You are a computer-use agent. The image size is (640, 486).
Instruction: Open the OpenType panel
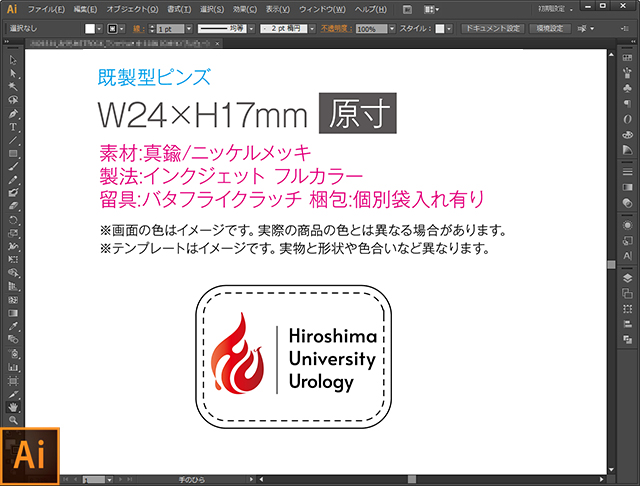click(x=627, y=119)
